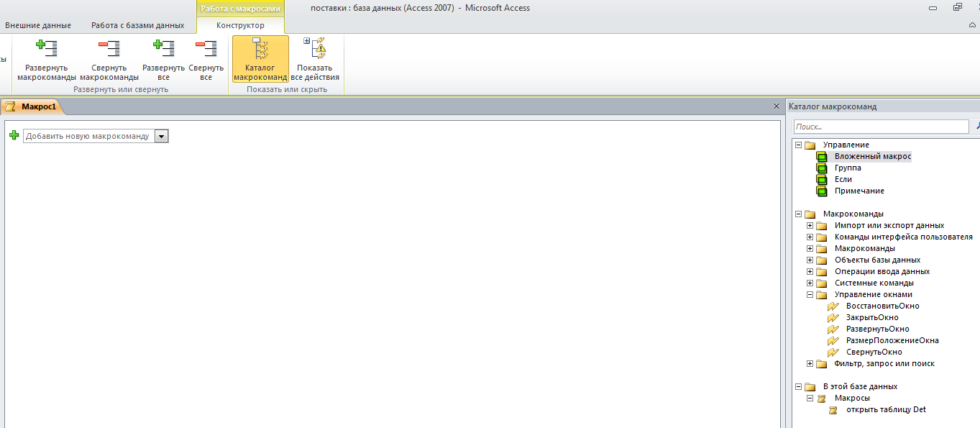980x428 pixels.
Task: Click the Работа с макросами contextual tab header
Action: coord(240,9)
